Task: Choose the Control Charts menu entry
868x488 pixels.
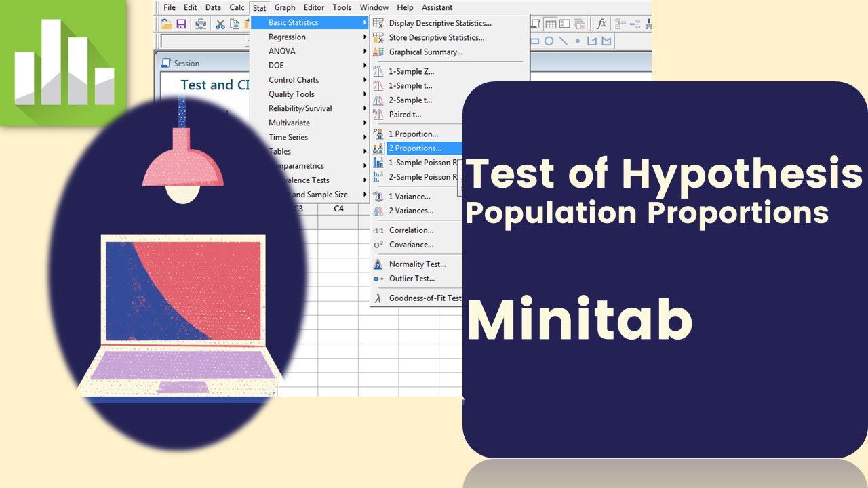Action: click(309, 79)
